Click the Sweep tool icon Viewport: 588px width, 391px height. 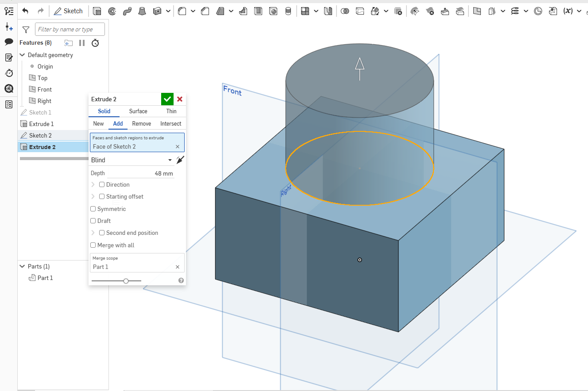pyautogui.click(x=127, y=11)
